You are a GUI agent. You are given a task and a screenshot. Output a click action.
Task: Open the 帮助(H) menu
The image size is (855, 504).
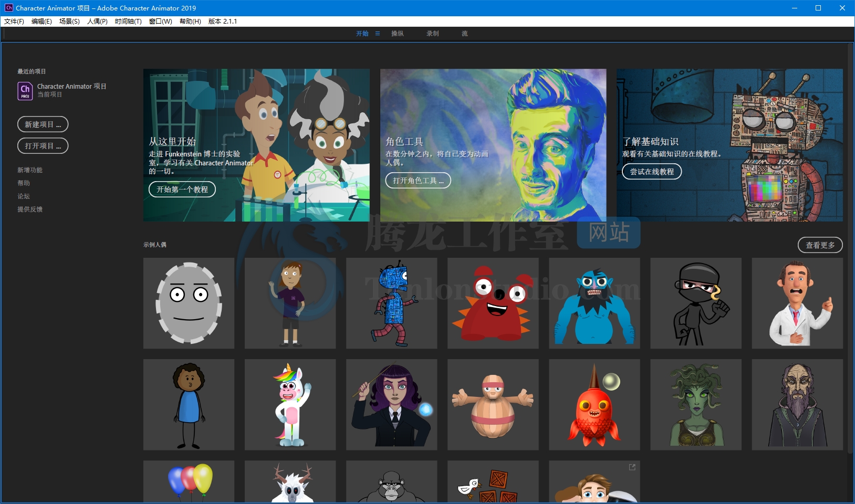pos(190,22)
